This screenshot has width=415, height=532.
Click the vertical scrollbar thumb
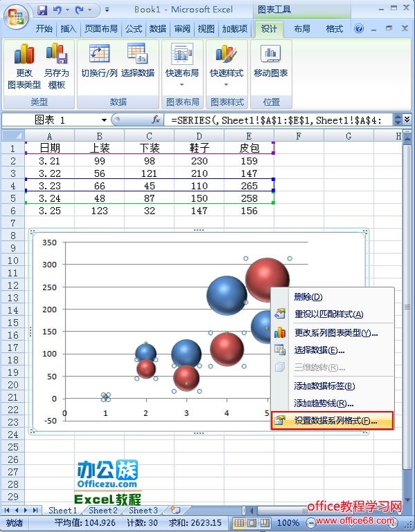(x=407, y=307)
